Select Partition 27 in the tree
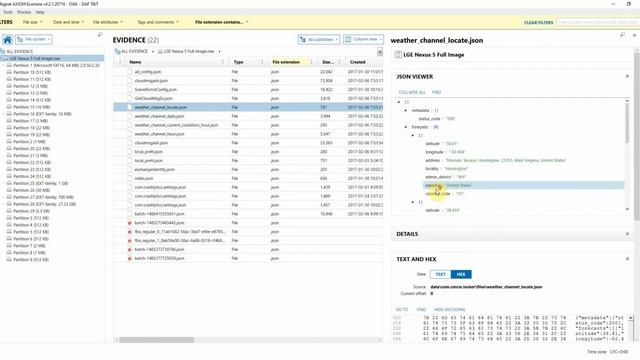The width and height of the screenshot is (640, 360). [x=44, y=197]
